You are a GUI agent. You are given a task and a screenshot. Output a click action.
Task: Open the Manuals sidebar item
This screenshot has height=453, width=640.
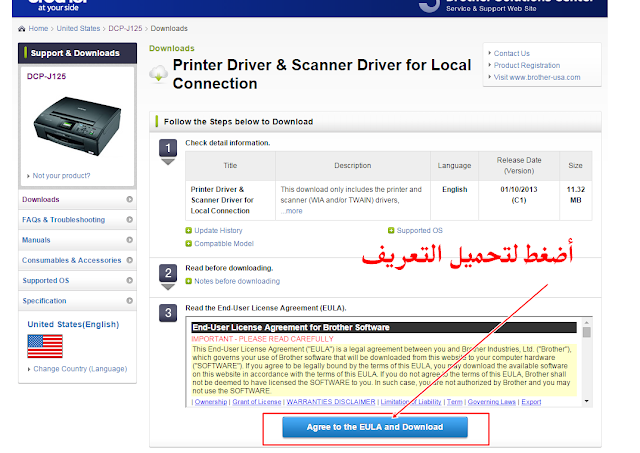pos(78,240)
